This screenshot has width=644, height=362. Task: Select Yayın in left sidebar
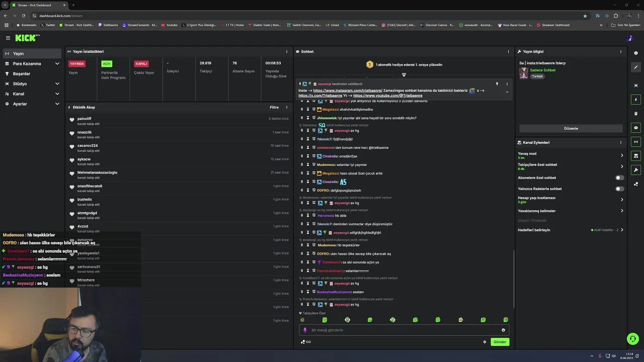pos(32,53)
